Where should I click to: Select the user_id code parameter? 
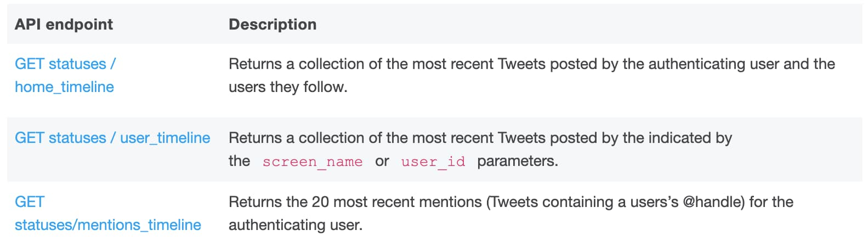click(x=433, y=162)
